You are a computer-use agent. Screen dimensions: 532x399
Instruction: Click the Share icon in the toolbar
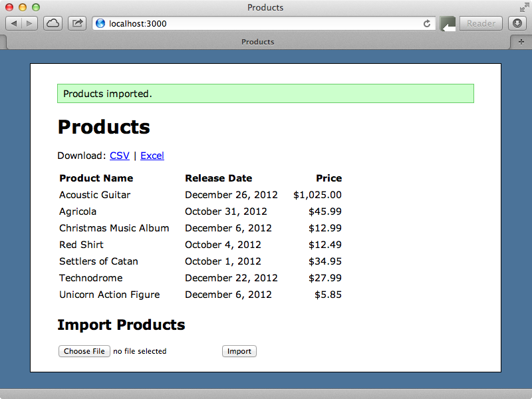coord(77,23)
